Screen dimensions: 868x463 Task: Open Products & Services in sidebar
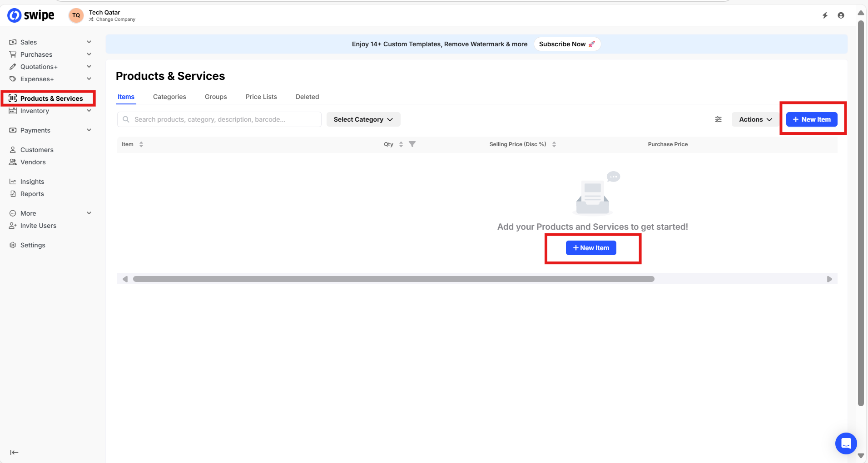coord(48,99)
